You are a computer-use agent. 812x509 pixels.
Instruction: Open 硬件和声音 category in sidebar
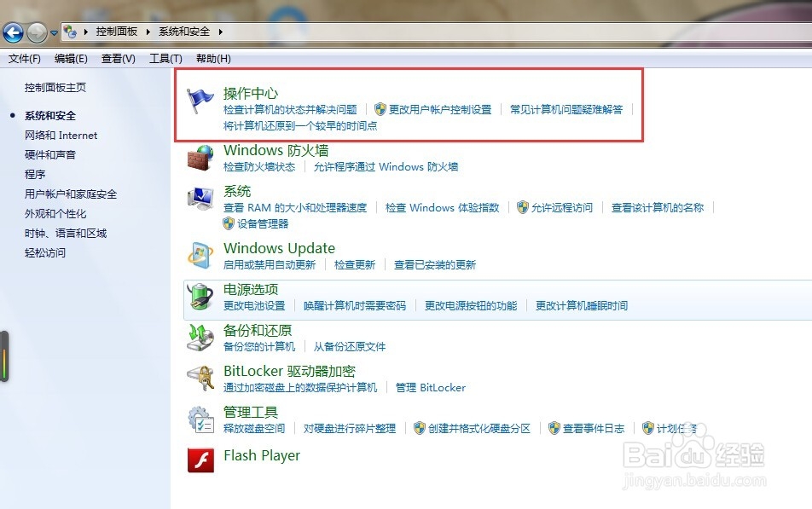(50, 155)
